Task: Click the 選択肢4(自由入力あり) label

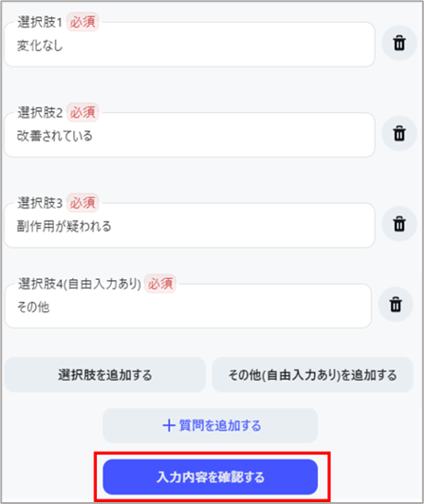Action: [x=80, y=284]
